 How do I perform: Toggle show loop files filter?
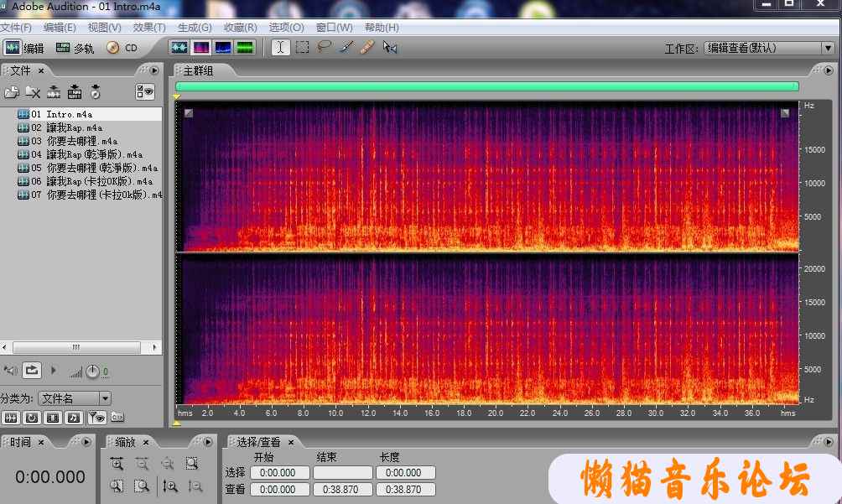tap(32, 418)
